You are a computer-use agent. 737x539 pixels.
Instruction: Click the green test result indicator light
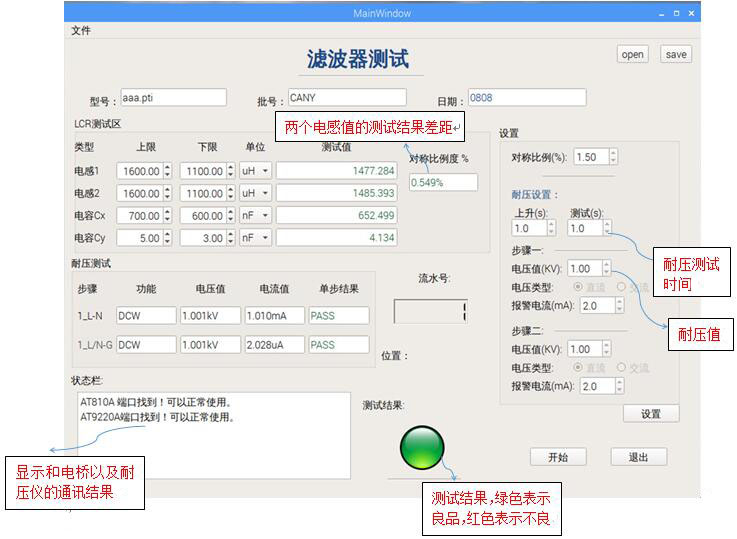tap(421, 447)
